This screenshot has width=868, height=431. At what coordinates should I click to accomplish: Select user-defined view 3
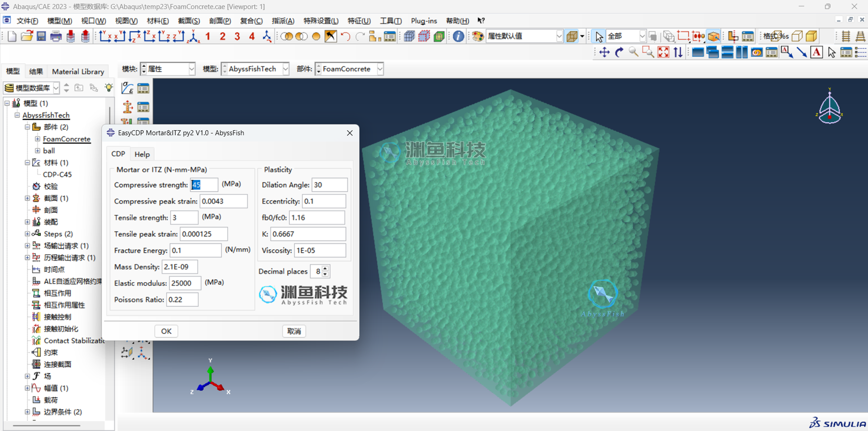coord(237,36)
